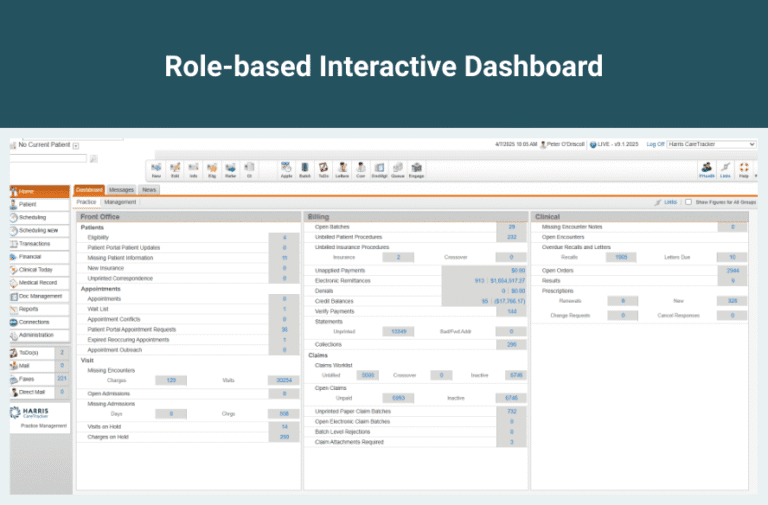768x505 pixels.
Task: Open Administration in the left sidebar
Action: pyautogui.click(x=40, y=335)
